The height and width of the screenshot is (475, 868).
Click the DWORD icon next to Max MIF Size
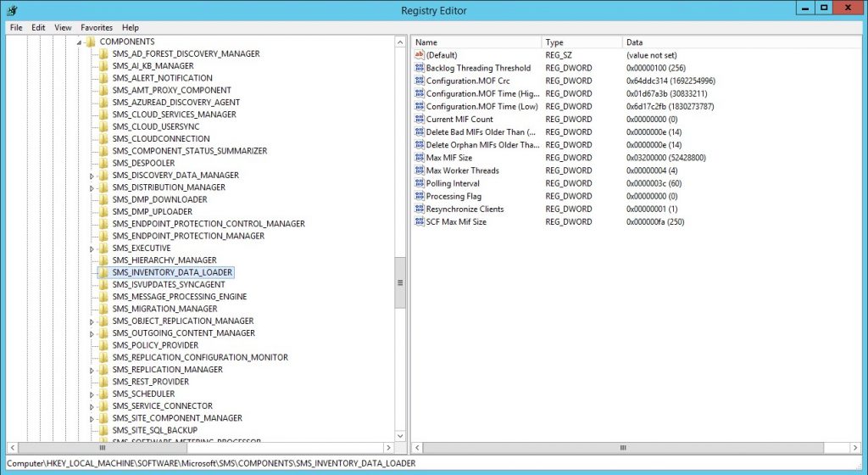419,158
